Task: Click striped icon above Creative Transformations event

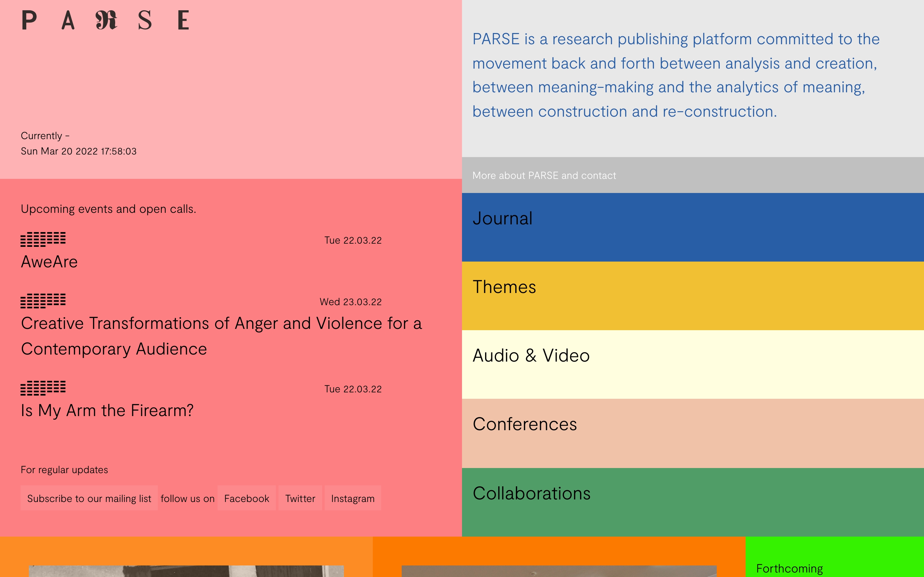Action: point(43,301)
